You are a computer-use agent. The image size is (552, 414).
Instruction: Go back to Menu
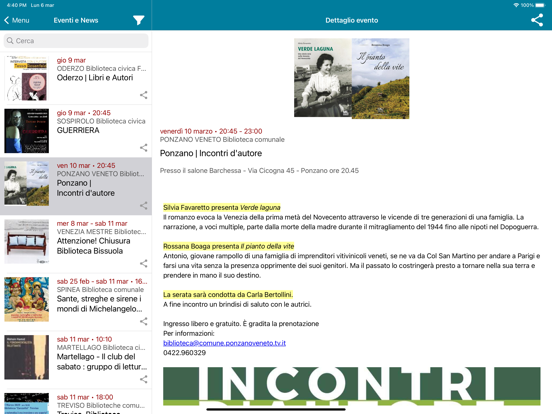coord(17,20)
